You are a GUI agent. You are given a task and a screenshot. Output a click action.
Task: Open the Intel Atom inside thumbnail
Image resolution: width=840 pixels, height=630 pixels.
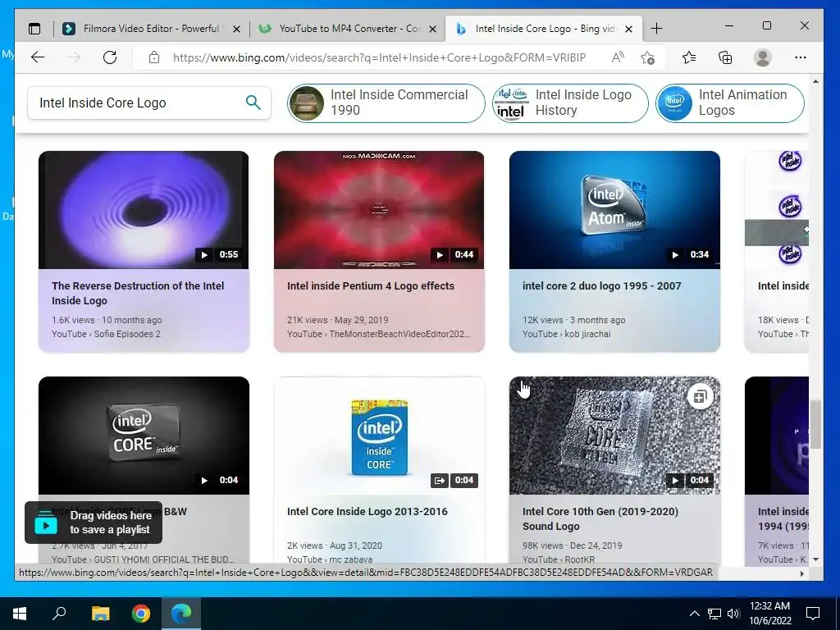pyautogui.click(x=614, y=209)
